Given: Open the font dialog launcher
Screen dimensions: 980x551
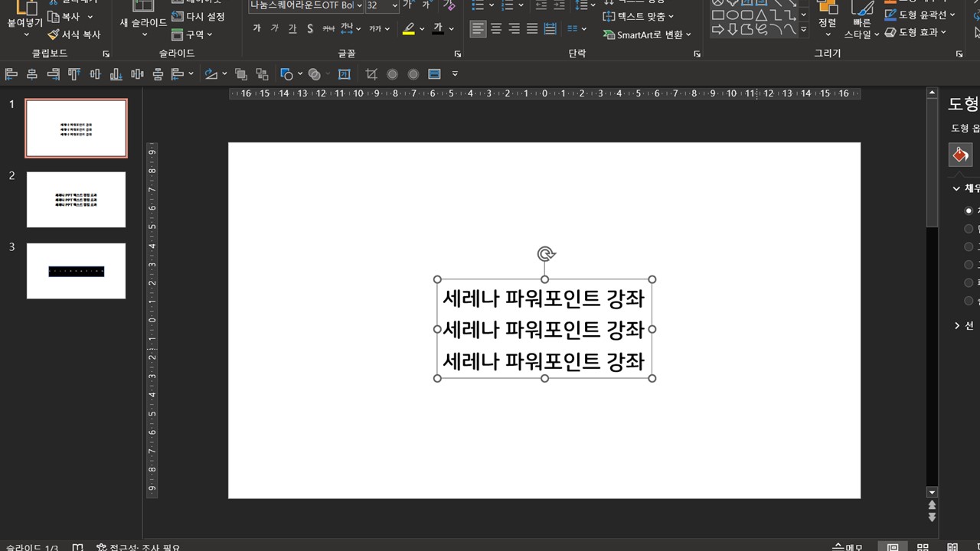Looking at the screenshot, I should coord(458,54).
